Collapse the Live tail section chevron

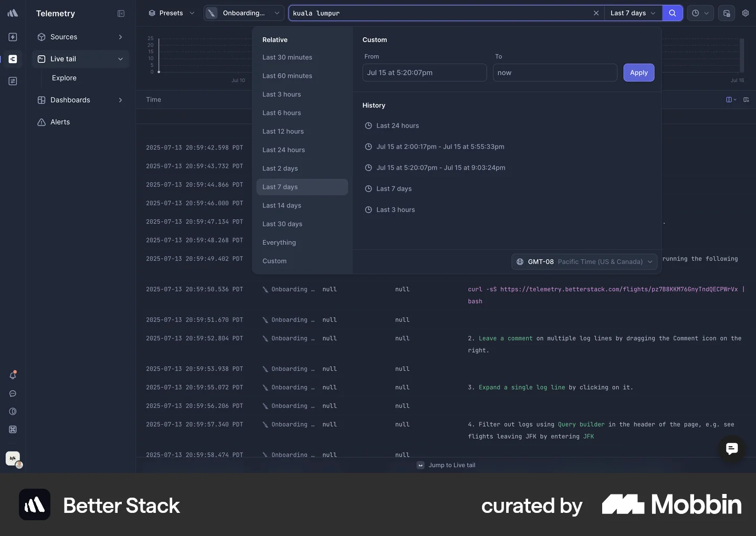point(120,59)
